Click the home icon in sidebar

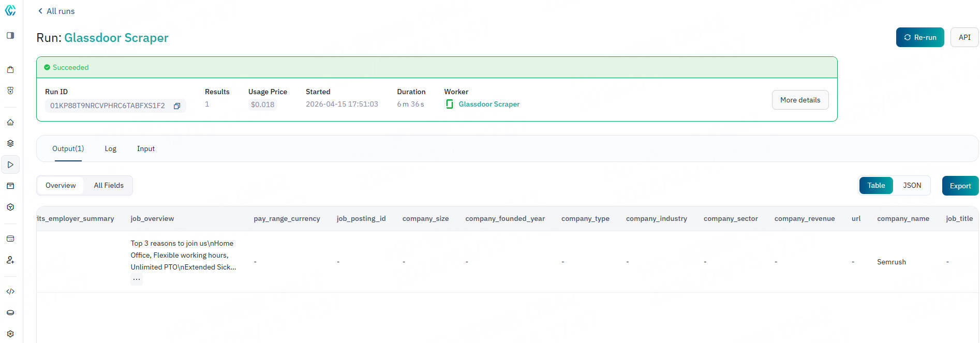10,123
